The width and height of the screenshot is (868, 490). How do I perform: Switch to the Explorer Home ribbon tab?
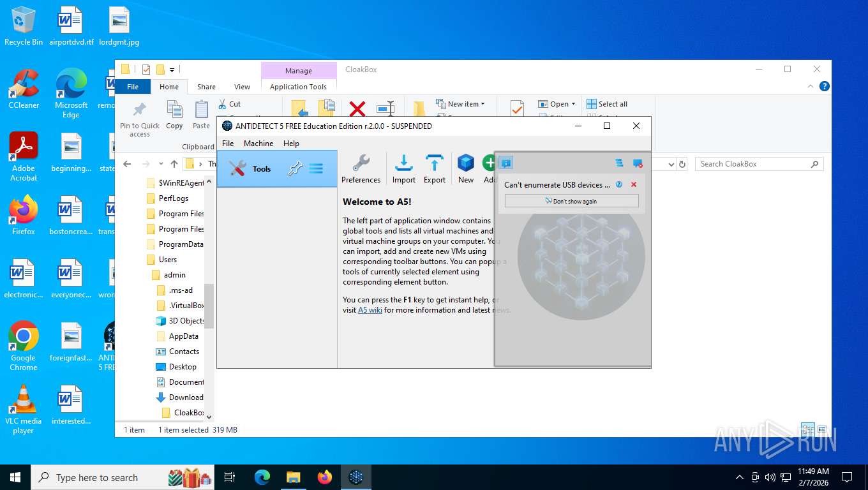point(169,87)
